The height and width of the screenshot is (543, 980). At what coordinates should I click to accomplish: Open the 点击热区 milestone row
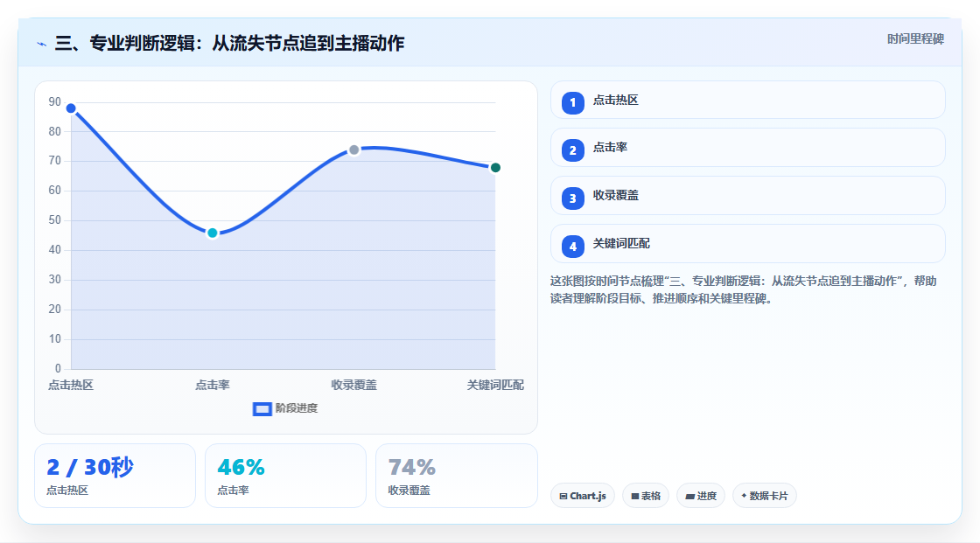pyautogui.click(x=747, y=100)
